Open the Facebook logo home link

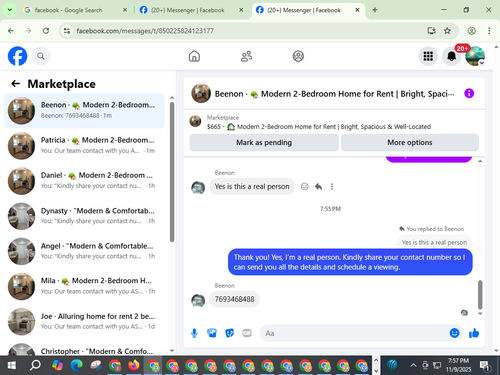click(x=17, y=56)
